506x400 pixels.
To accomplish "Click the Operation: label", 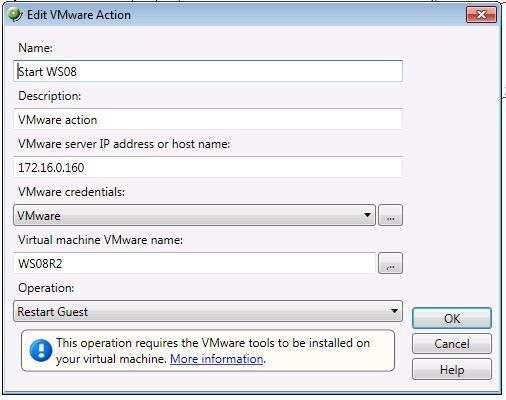I will click(46, 288).
